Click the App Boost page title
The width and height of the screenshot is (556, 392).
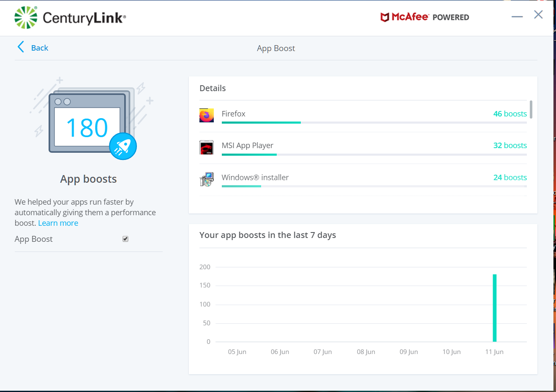point(276,49)
